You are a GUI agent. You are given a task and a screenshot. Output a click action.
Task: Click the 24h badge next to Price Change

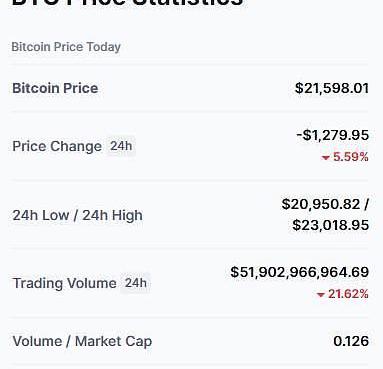click(121, 146)
